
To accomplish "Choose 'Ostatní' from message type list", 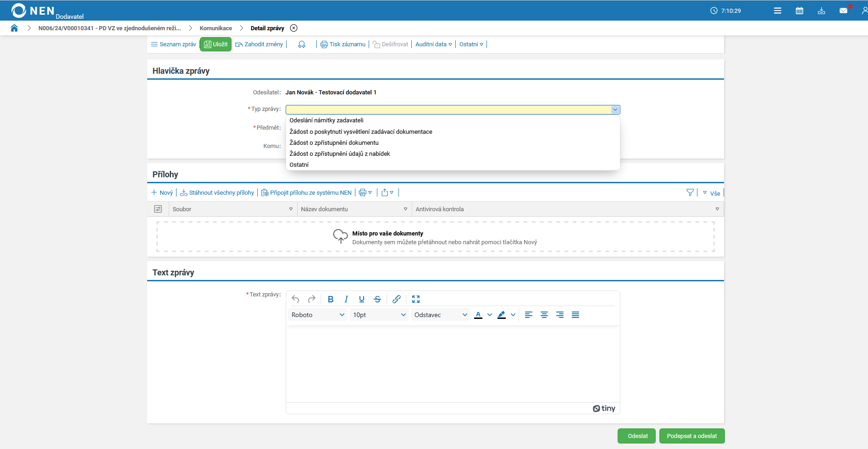I will coord(299,165).
